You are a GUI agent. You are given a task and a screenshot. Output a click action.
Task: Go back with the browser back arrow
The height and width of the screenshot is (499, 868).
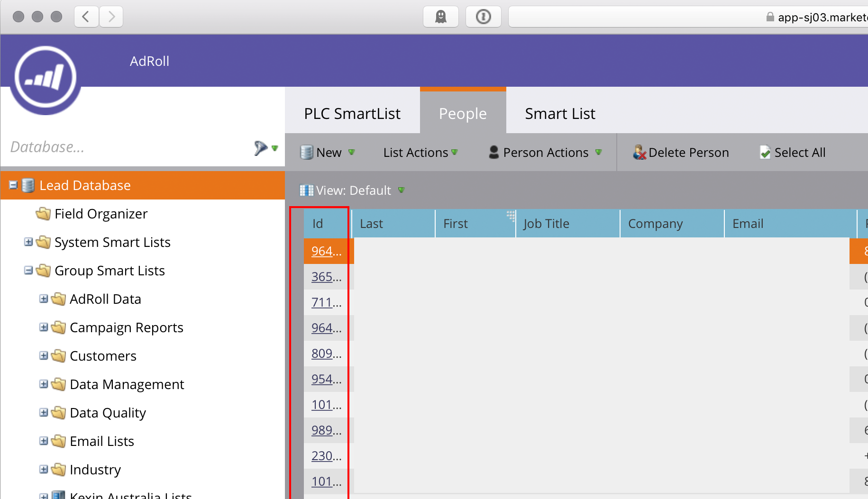coord(86,17)
